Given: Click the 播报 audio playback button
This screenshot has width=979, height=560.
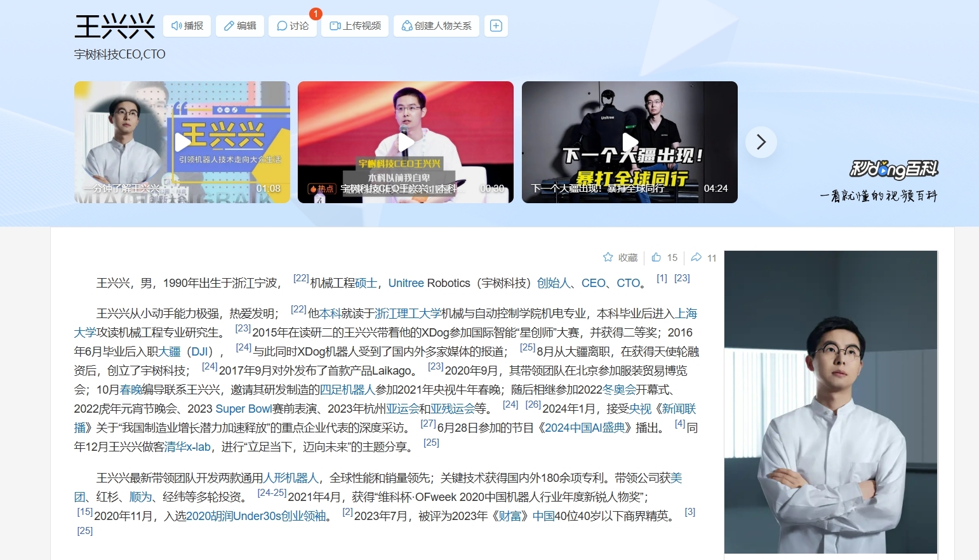Looking at the screenshot, I should 187,26.
